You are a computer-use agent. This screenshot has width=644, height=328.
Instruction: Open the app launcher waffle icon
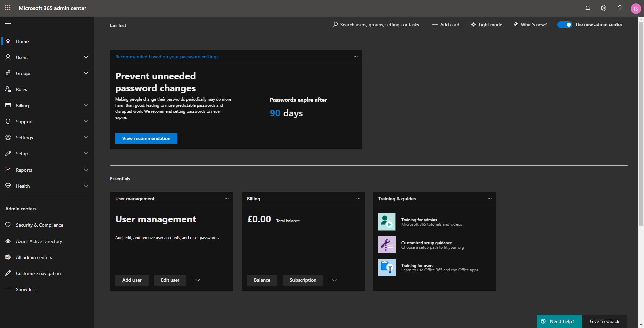click(x=8, y=8)
